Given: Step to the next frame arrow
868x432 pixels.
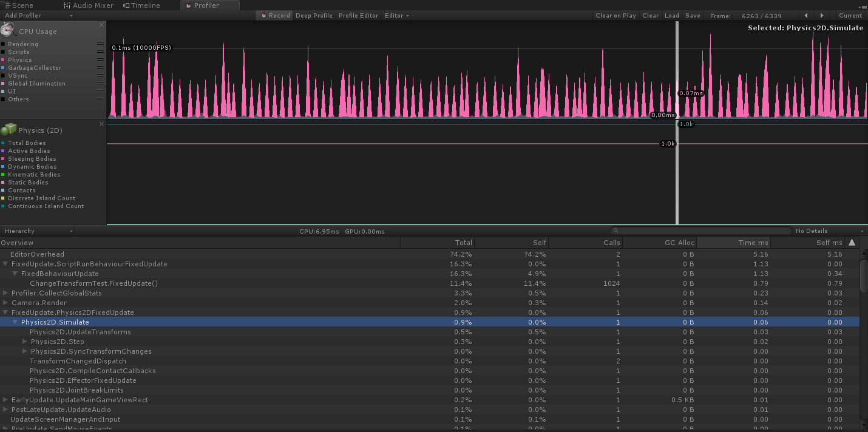Looking at the screenshot, I should pos(822,15).
